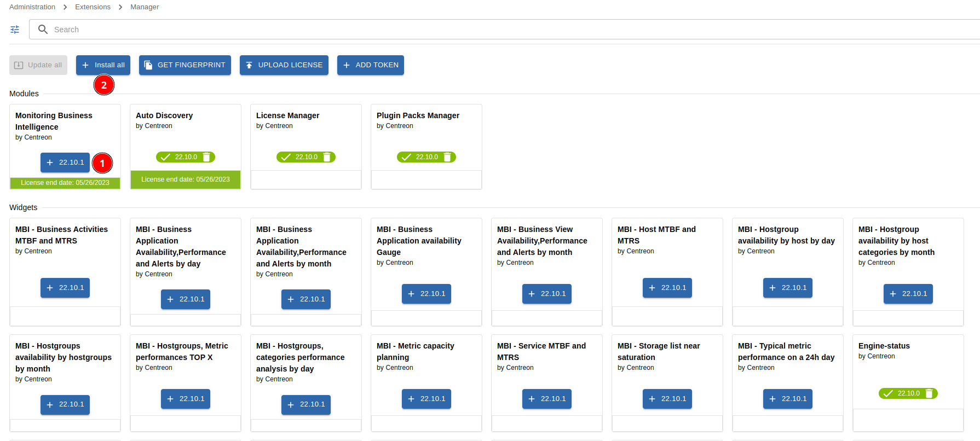Click the Install all button
The image size is (980, 441).
[x=103, y=65]
